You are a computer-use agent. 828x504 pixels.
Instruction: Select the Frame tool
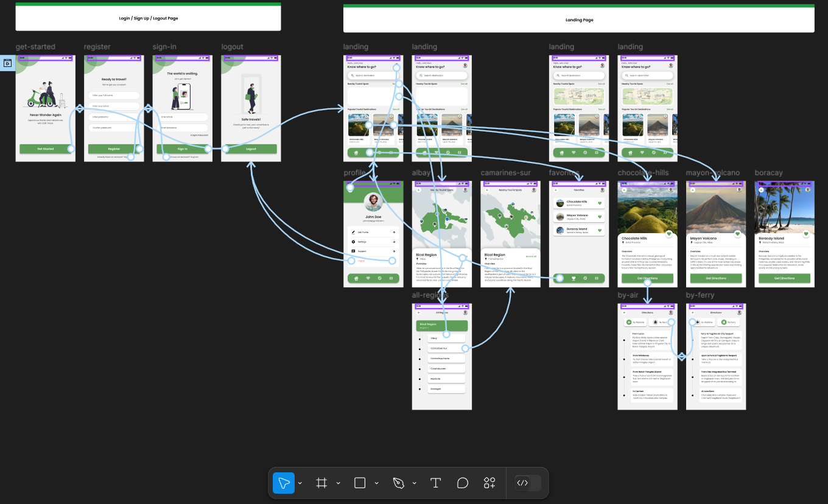click(x=321, y=483)
